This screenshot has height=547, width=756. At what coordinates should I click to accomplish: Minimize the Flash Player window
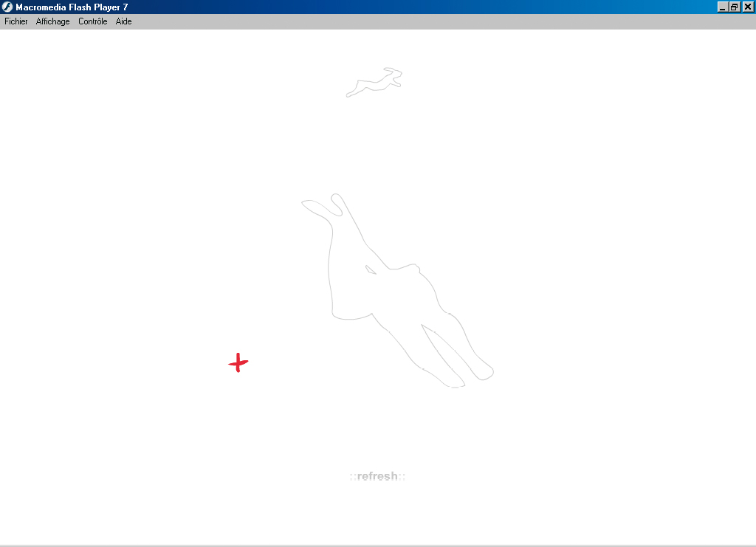pyautogui.click(x=722, y=7)
